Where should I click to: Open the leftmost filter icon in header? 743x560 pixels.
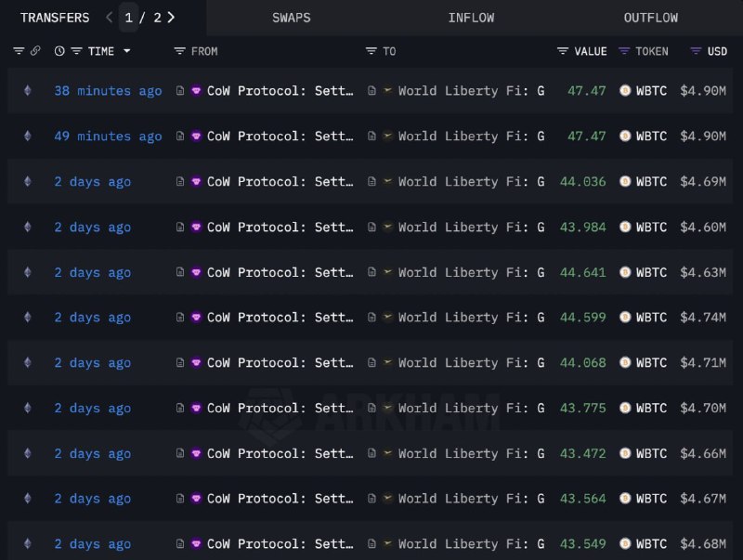click(x=19, y=51)
